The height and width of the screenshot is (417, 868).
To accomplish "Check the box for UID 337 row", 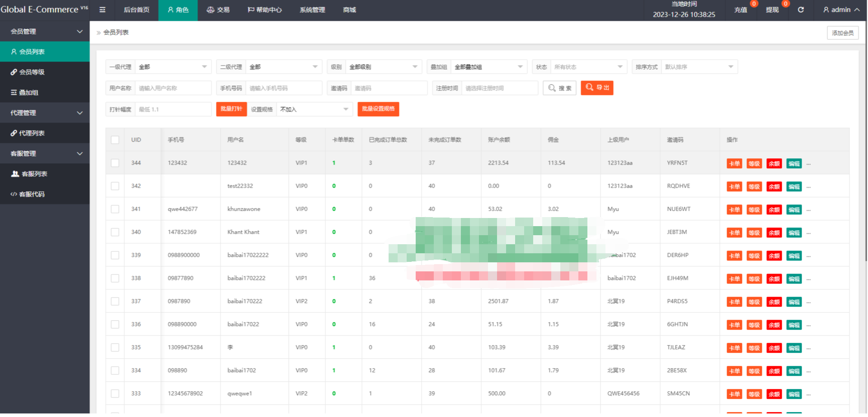I will tap(115, 301).
